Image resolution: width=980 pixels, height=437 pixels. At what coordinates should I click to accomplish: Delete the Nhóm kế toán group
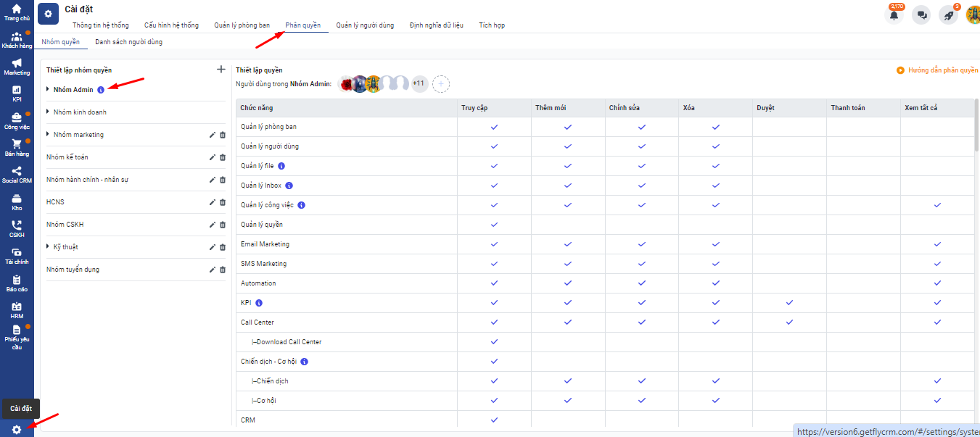tap(223, 157)
